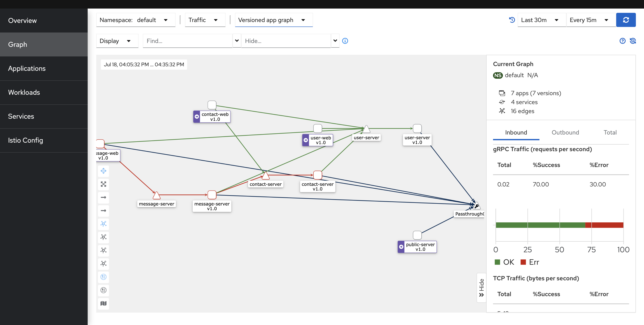The image size is (644, 325).
Task: Open the Traffic dropdown
Action: point(205,20)
